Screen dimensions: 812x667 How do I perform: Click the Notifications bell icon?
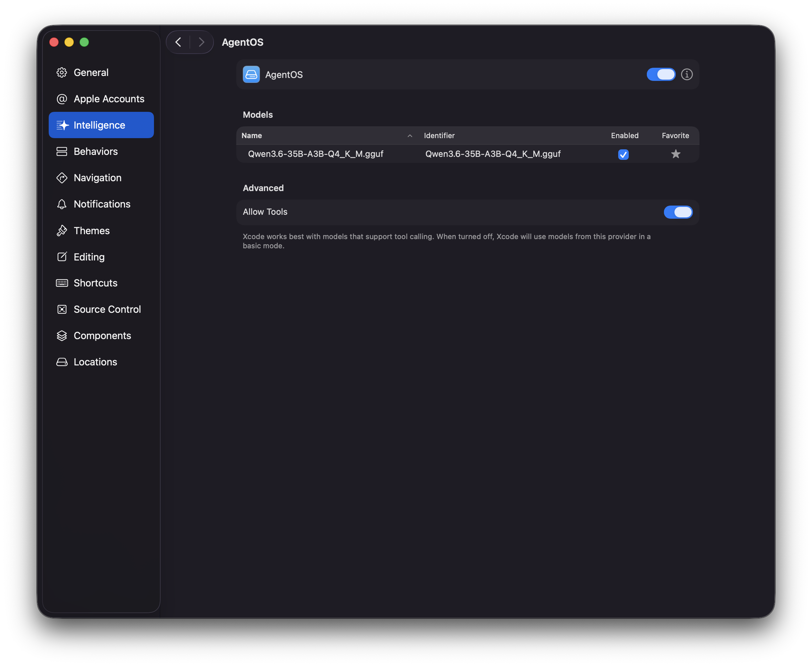coord(62,204)
